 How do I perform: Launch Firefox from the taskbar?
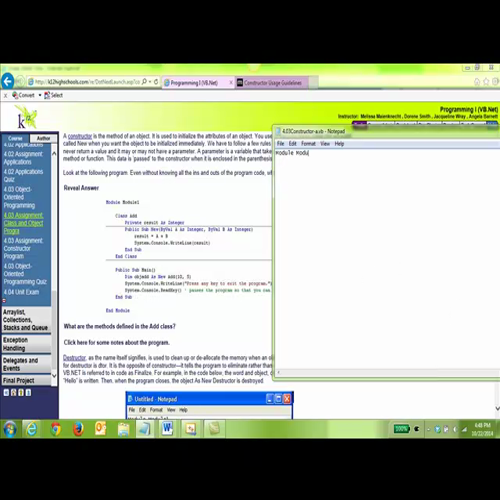78,429
